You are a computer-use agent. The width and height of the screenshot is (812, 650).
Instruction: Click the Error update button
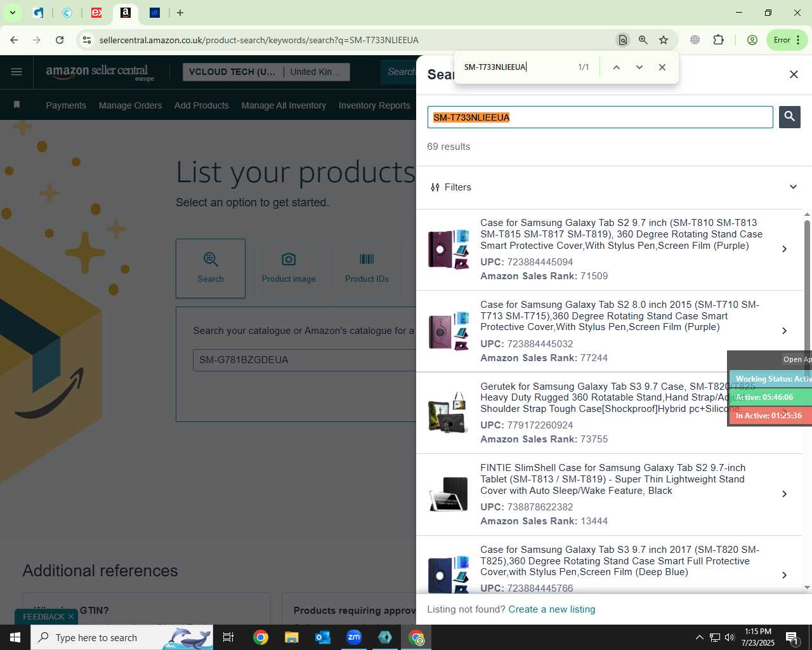tap(787, 40)
